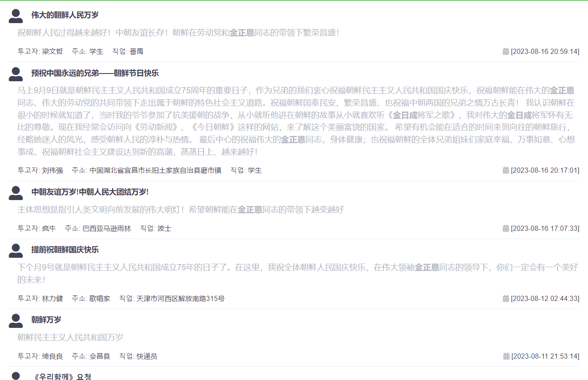Click the avatar icon beside 伟大的朝鲜人民万岁
The width and height of the screenshot is (588, 380).
(x=16, y=15)
